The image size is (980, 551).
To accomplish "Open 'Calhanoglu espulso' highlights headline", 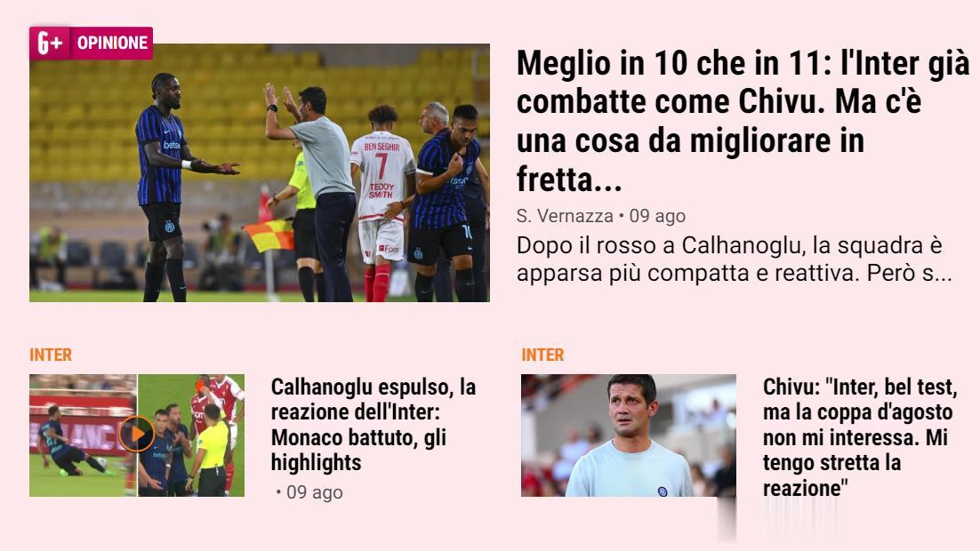I will [x=374, y=425].
